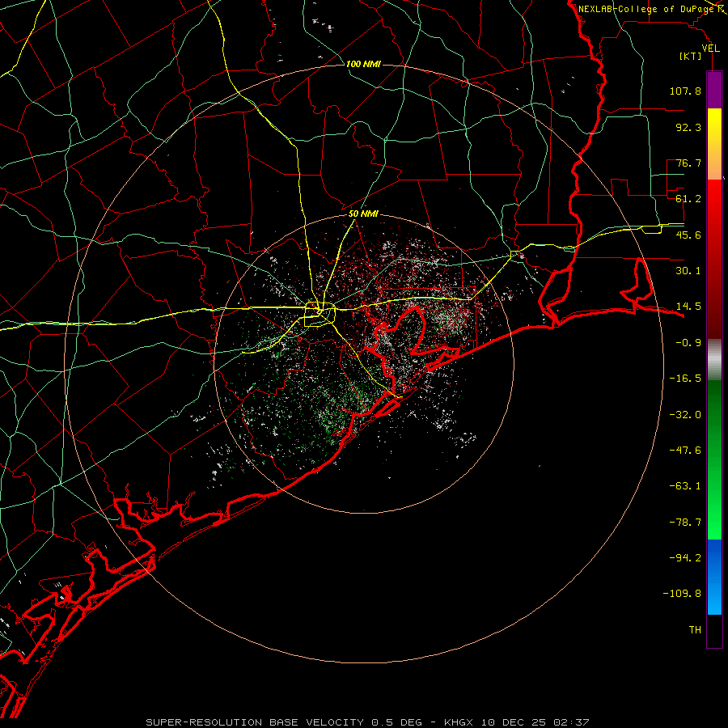This screenshot has width=728, height=728.
Task: Select the 107.8 velocity scale value
Action: pos(685,91)
